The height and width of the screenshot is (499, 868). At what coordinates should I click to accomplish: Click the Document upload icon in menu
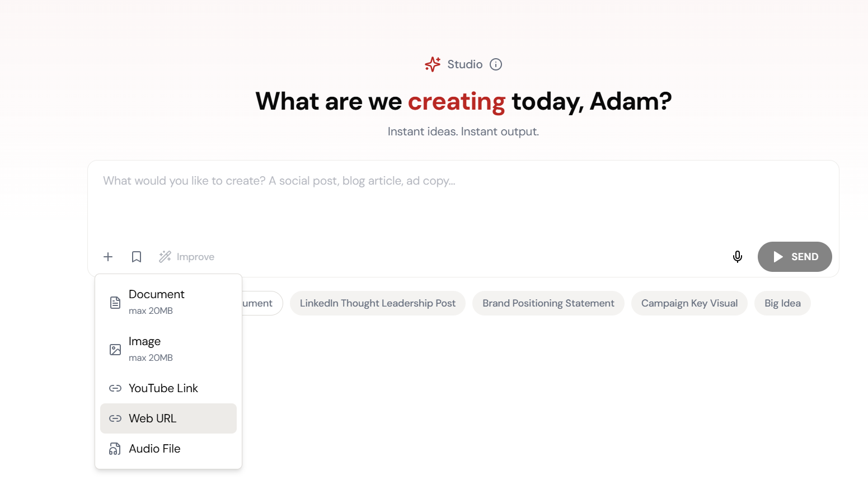pos(115,302)
